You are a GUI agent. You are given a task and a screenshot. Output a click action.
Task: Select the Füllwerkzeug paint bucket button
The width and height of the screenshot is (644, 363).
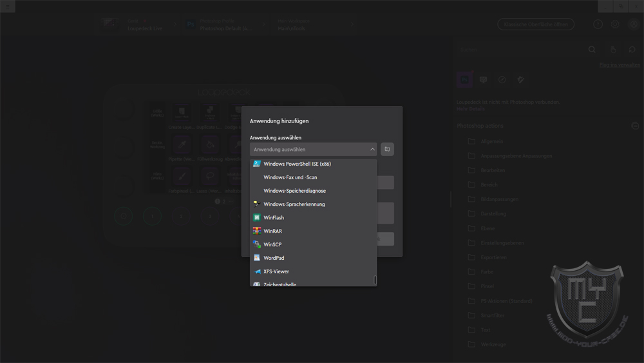point(210,144)
